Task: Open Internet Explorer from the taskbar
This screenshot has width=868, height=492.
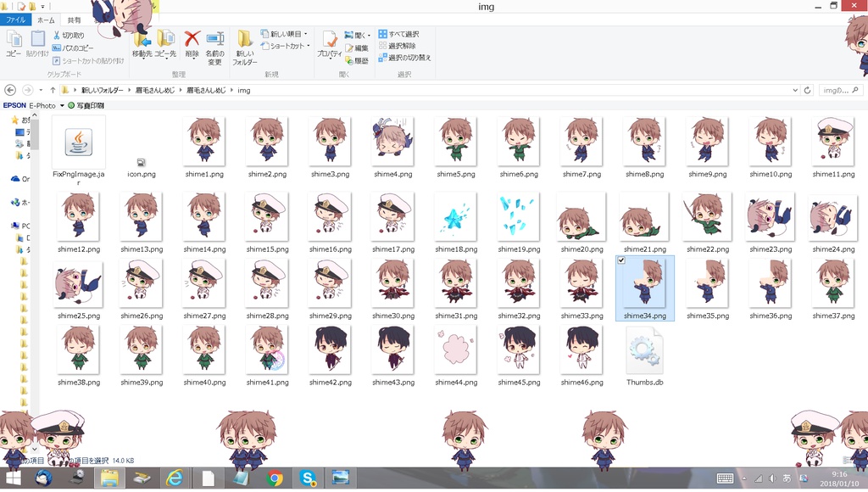Action: pos(175,478)
